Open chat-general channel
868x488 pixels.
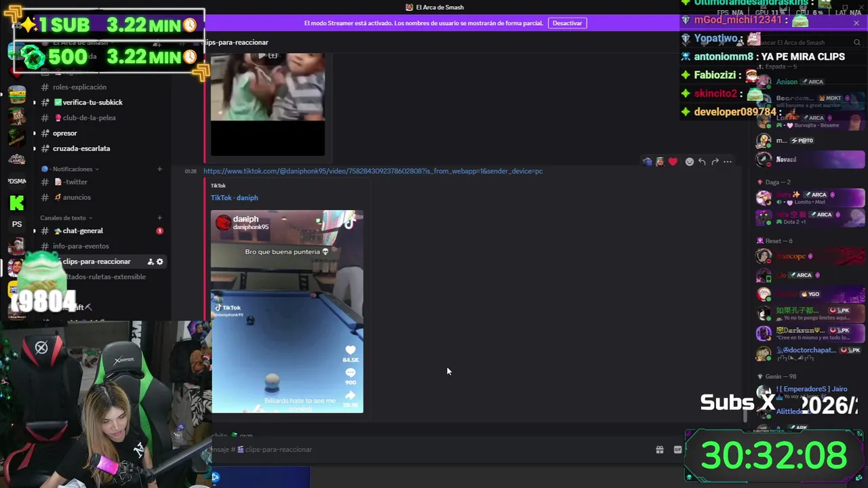102,231
